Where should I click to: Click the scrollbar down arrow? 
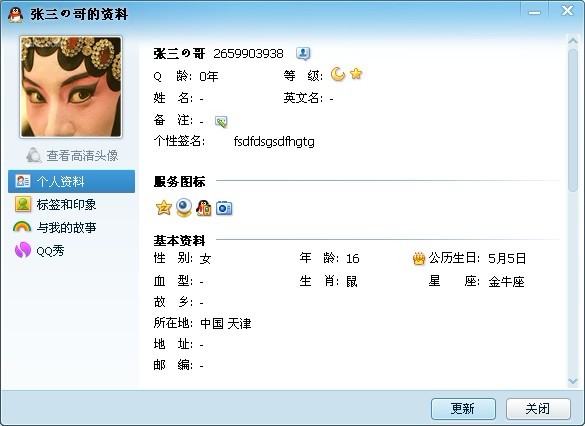point(572,381)
